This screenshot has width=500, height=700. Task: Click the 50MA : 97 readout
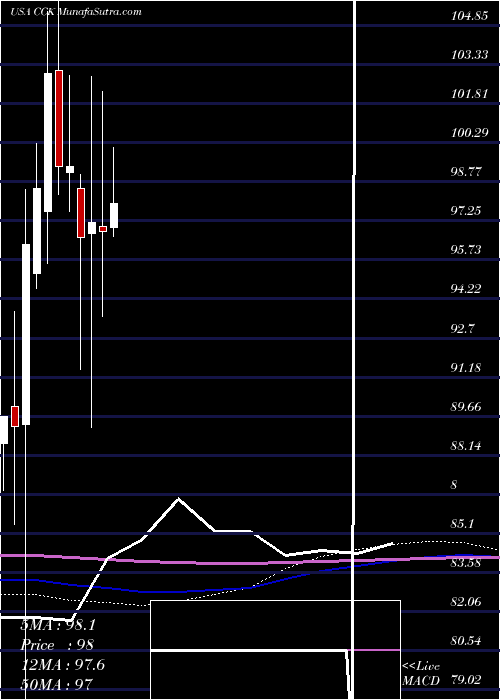[56, 684]
